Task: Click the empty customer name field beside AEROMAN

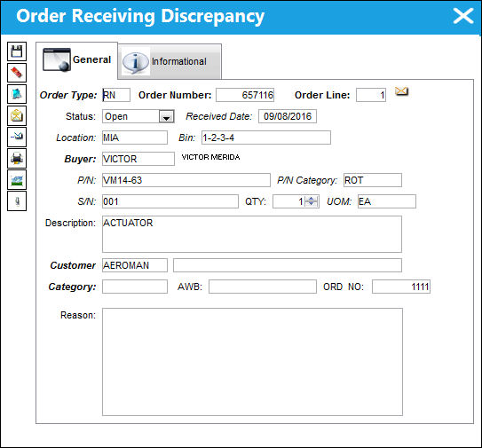Action: 288,265
